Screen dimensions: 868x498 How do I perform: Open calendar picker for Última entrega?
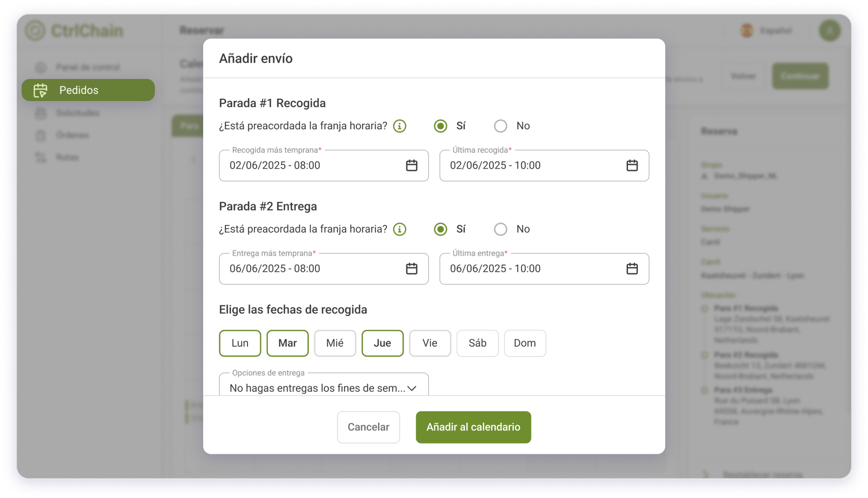(x=632, y=269)
